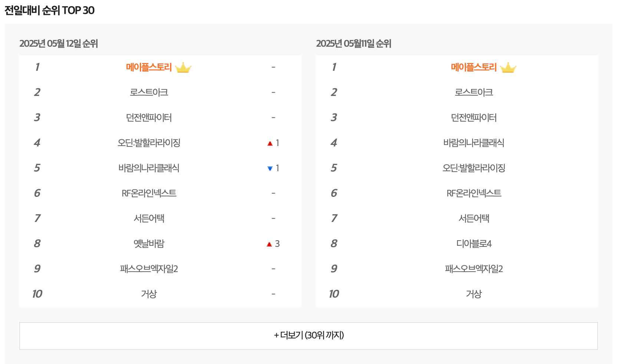Open 옛날바람 ranked 8th

(149, 244)
